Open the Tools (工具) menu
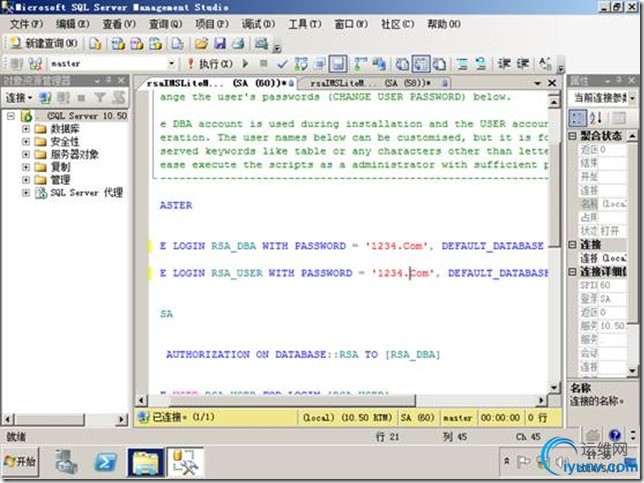Viewport: 644px width, 483px height. pos(304,24)
